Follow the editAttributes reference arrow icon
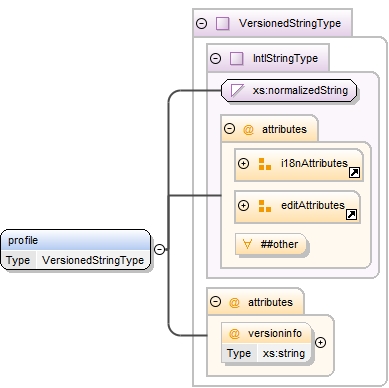Screen dimensions: 389x388 (352, 214)
